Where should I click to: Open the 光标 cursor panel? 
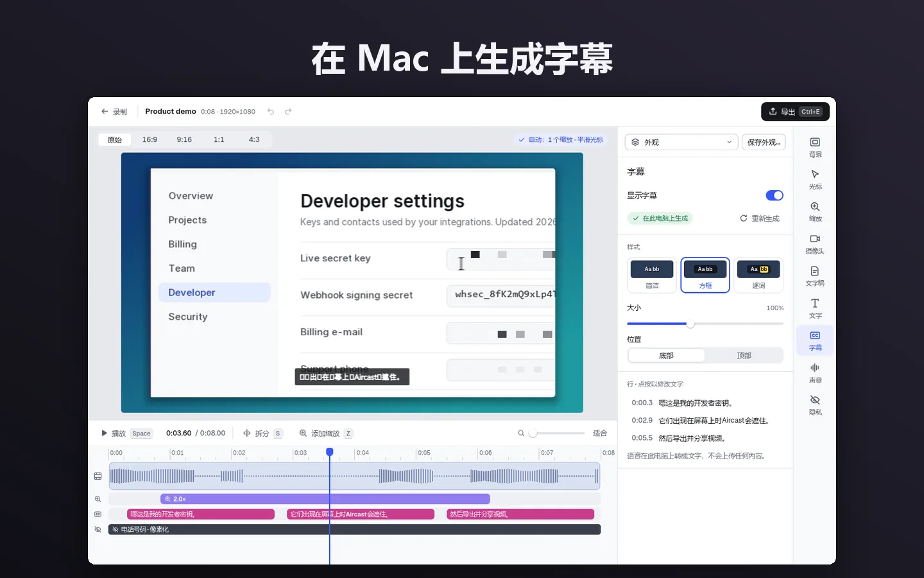coord(815,179)
